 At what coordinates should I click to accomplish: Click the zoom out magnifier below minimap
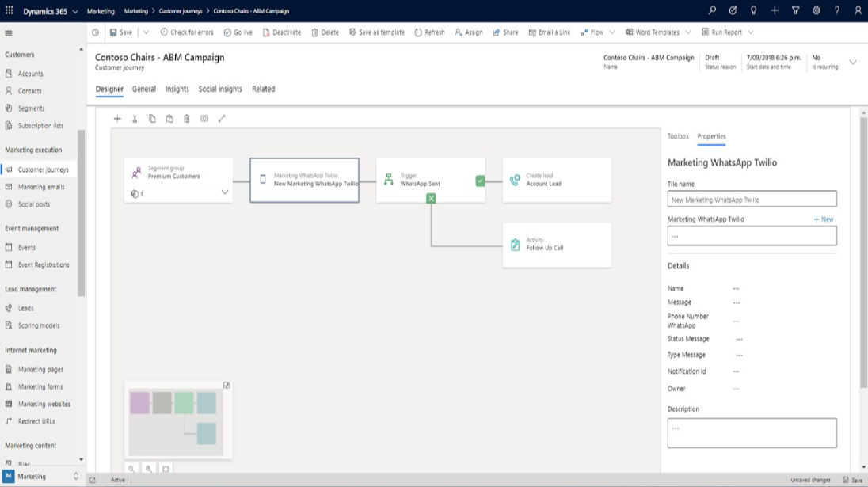tap(131, 469)
